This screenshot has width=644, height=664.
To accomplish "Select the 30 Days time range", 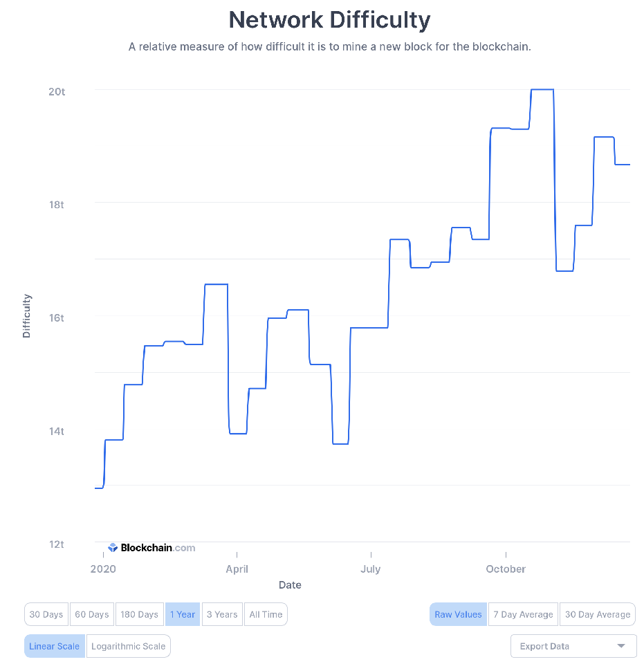I will 46,614.
